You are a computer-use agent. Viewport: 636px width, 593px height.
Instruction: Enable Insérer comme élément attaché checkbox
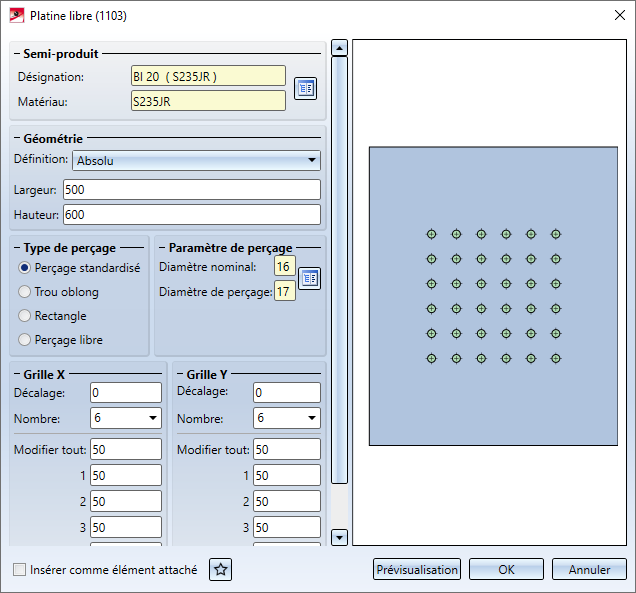pos(20,570)
